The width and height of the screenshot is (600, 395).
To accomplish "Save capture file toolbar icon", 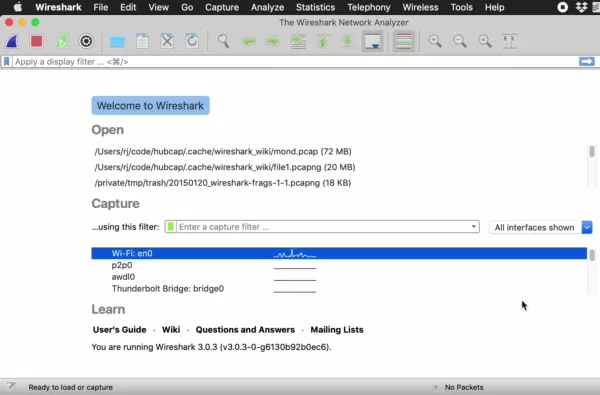I will (x=142, y=41).
